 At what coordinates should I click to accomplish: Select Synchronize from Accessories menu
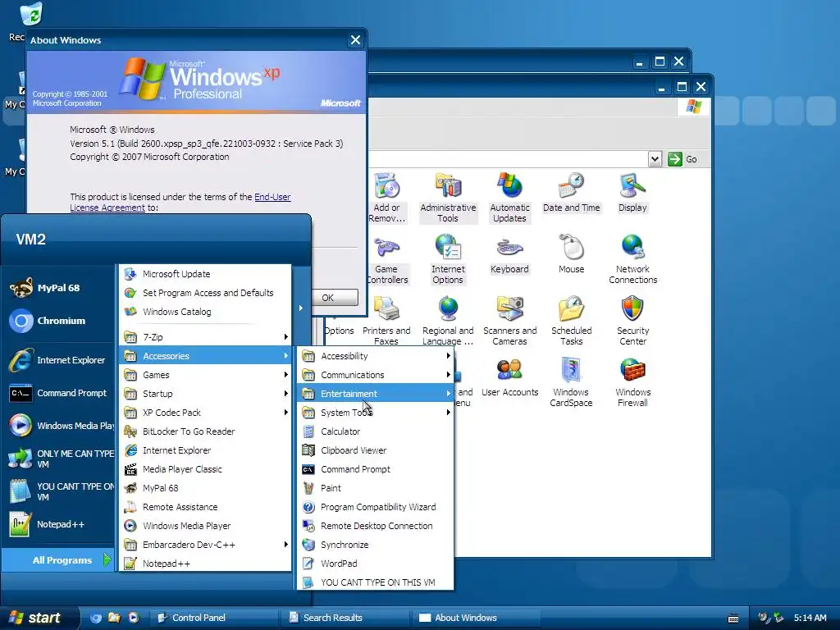tap(376, 545)
